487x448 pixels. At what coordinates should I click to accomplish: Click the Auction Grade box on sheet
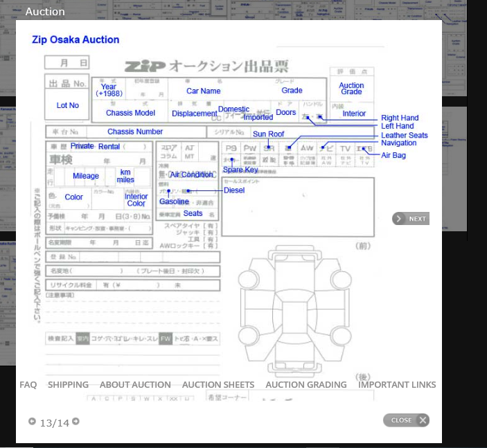click(x=351, y=89)
